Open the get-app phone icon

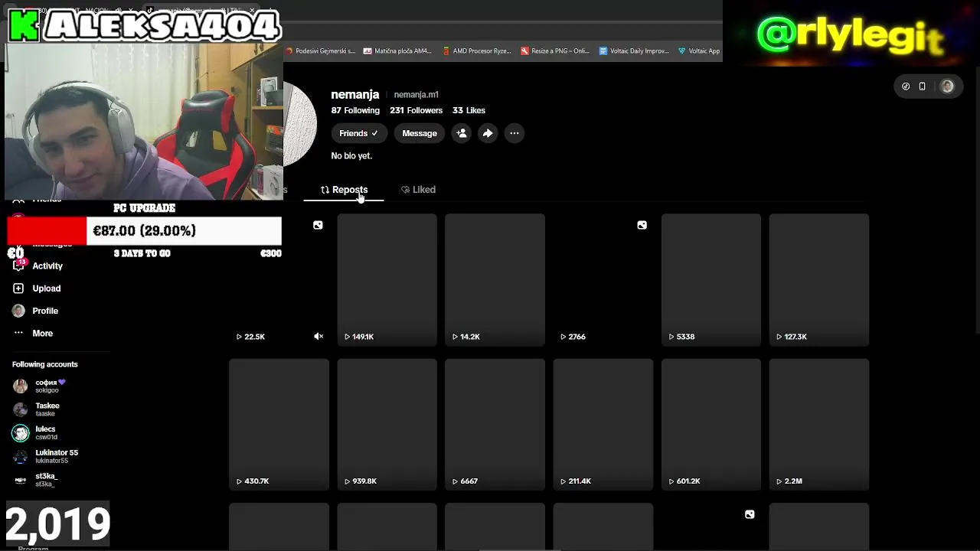coord(923,86)
